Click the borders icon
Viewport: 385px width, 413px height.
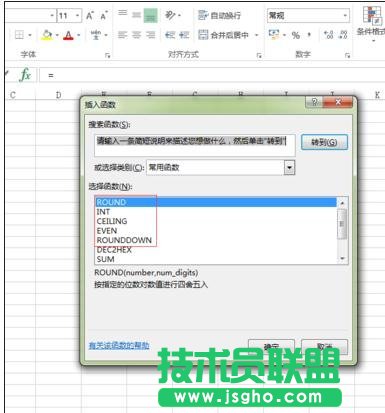(19, 35)
